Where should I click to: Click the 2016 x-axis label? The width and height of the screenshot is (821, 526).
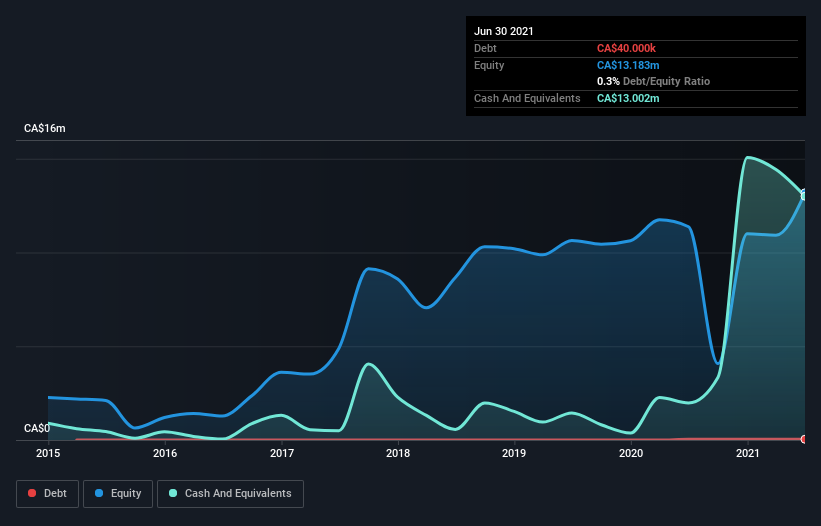point(165,453)
